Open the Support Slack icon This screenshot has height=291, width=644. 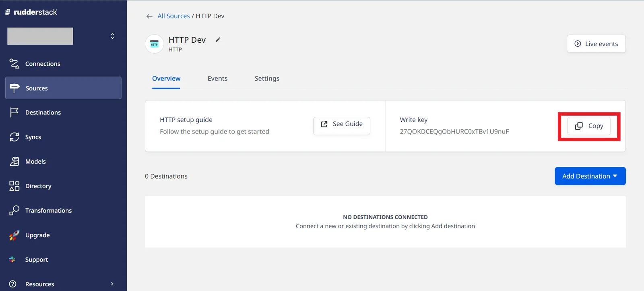point(12,260)
